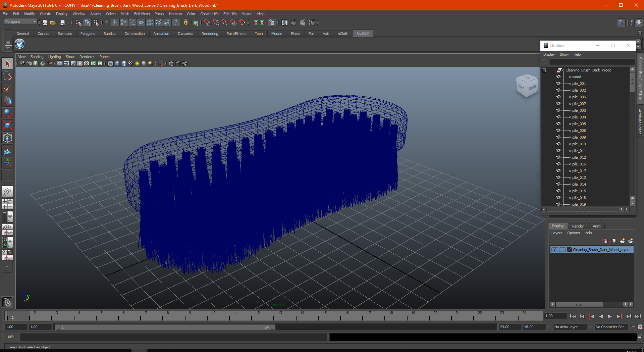Click the range slider bar
Screen dimensions: 644x352
[165, 327]
